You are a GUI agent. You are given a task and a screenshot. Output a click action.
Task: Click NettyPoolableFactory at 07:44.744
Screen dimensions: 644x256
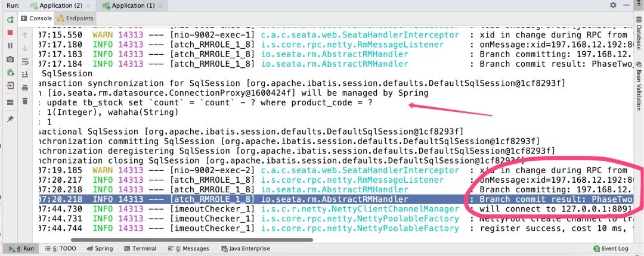(360, 228)
